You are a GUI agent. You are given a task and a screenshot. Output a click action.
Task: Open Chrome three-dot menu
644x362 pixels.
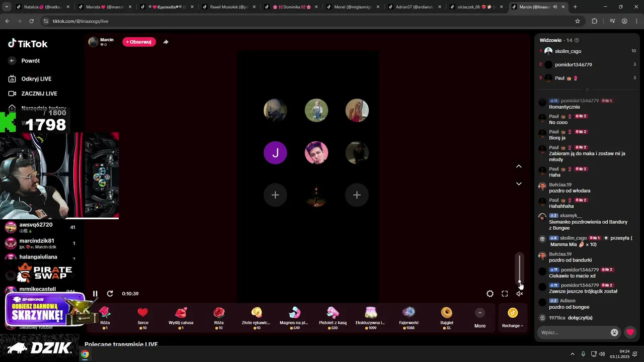636,21
